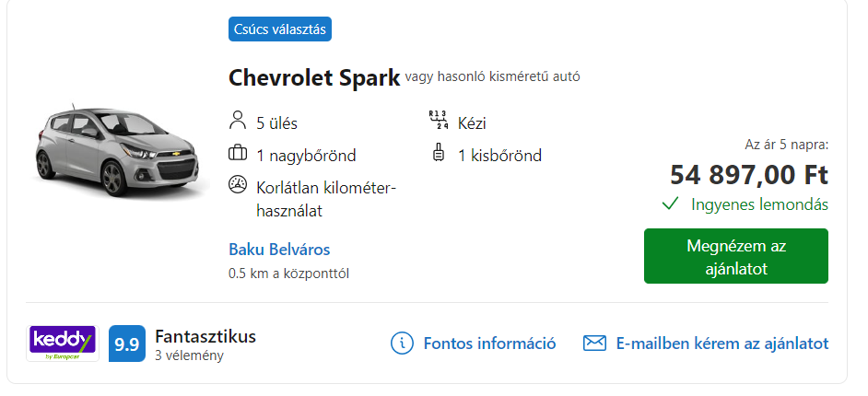Click the manual gearbox icon

pyautogui.click(x=438, y=120)
